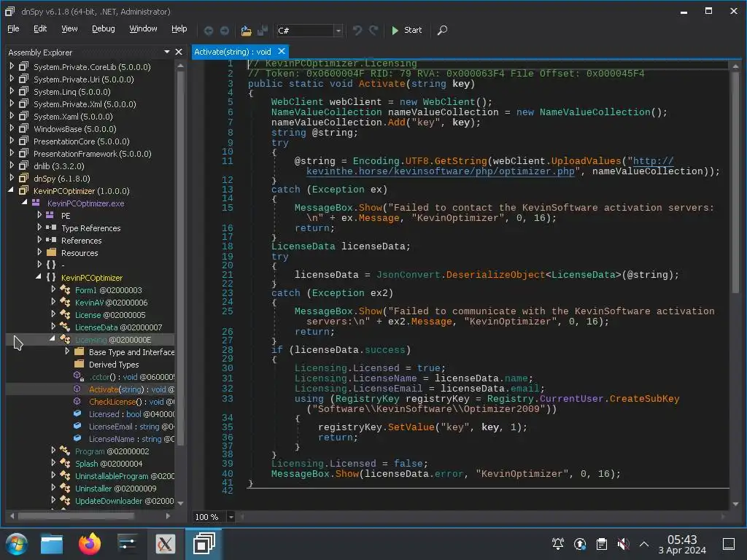Open the Windows Start menu
The height and width of the screenshot is (560, 747).
16,544
